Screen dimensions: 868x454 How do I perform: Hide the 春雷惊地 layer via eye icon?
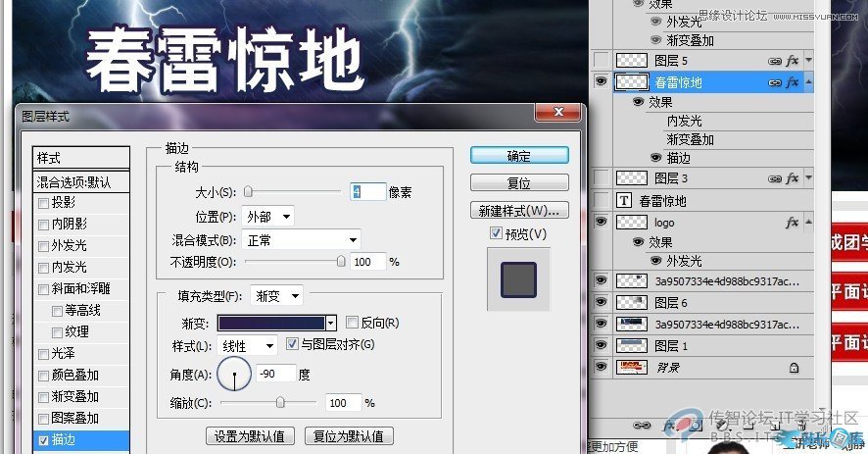pyautogui.click(x=602, y=82)
